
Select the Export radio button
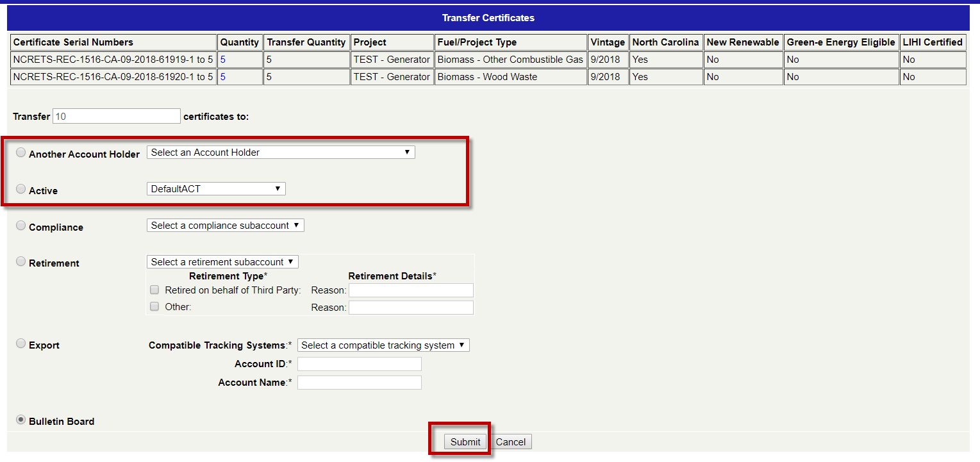[x=21, y=344]
